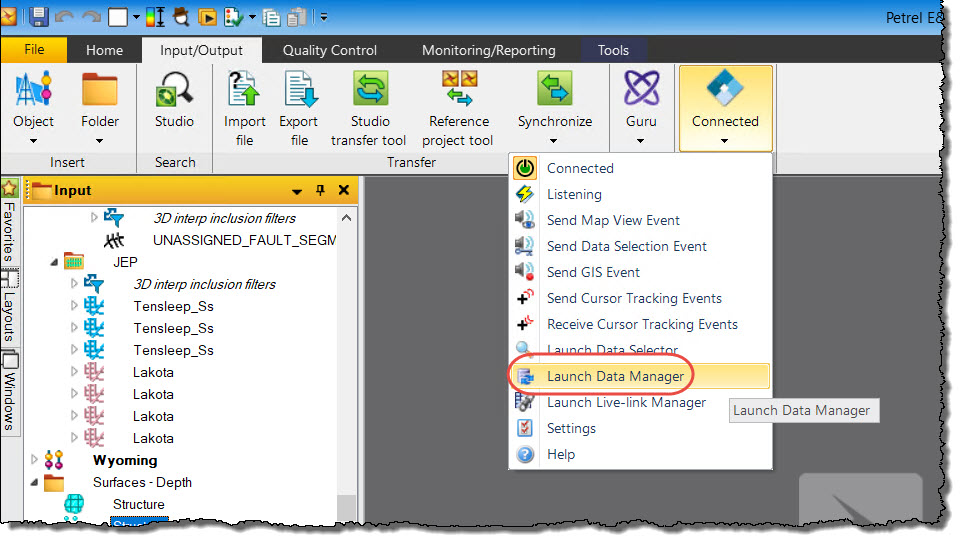This screenshot has height=542, width=961.
Task: Expand the Guru dropdown arrow
Action: tap(640, 141)
